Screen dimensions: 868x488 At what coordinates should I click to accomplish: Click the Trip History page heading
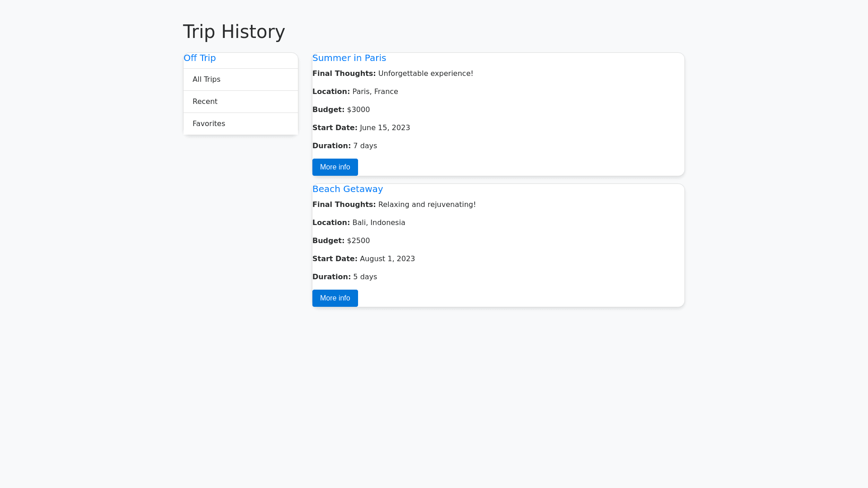point(234,32)
